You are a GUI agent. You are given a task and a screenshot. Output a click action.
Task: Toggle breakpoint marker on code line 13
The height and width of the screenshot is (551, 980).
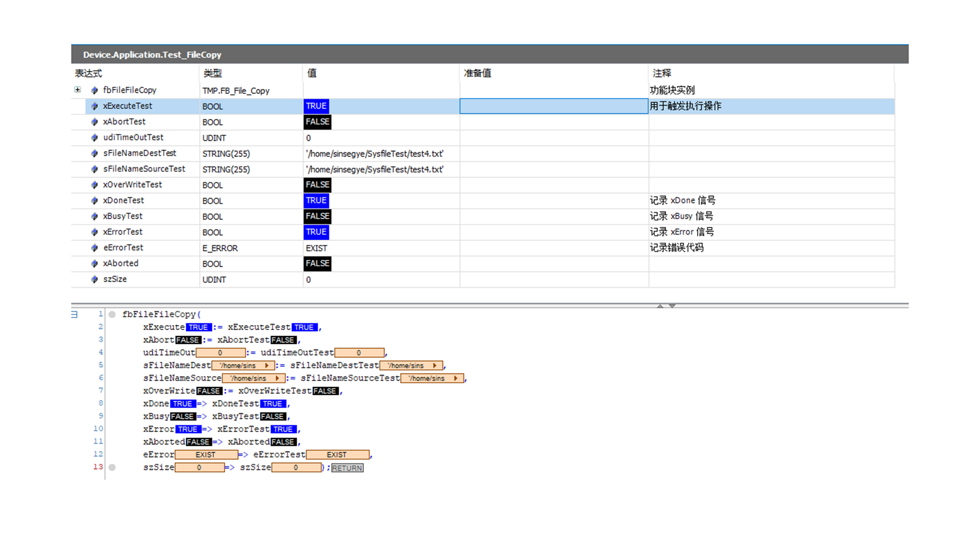click(112, 467)
